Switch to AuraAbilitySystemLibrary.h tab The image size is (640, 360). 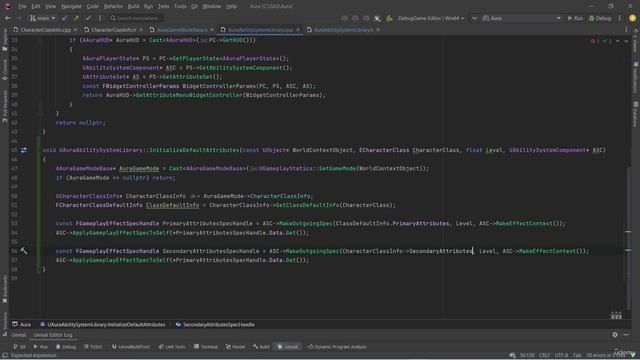coord(343,30)
